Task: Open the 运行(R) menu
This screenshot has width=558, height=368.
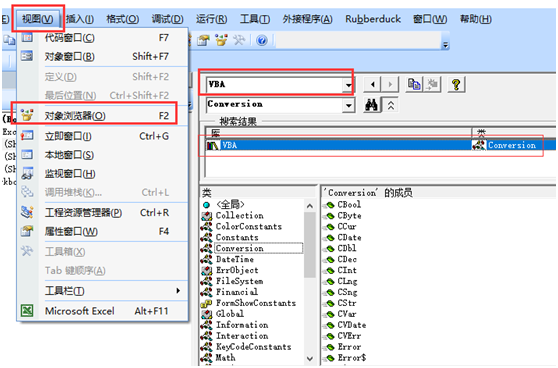Action: point(211,19)
